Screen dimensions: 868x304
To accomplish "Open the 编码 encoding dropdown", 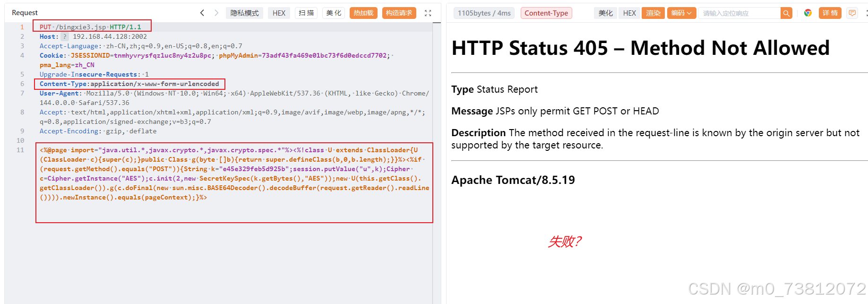I will [681, 13].
